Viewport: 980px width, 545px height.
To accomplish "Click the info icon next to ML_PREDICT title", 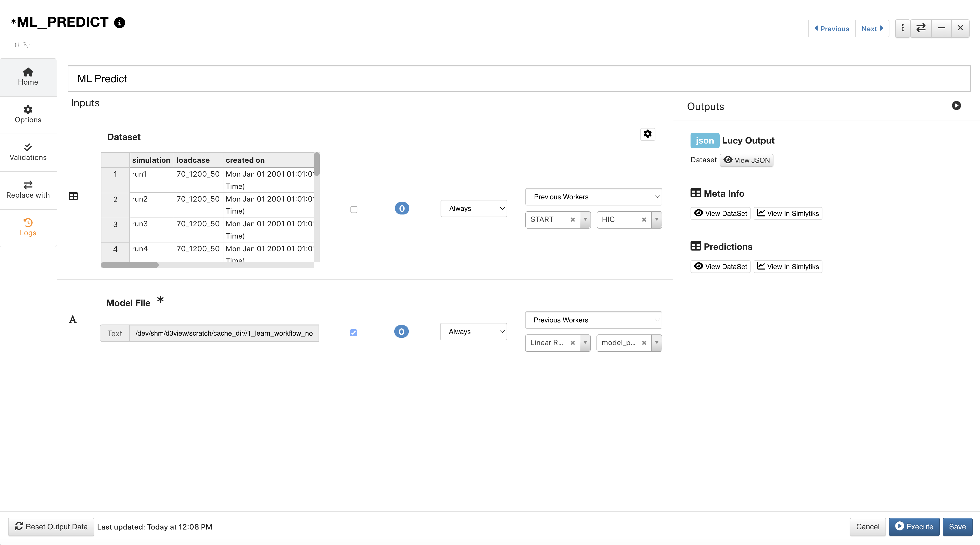I will tap(119, 23).
